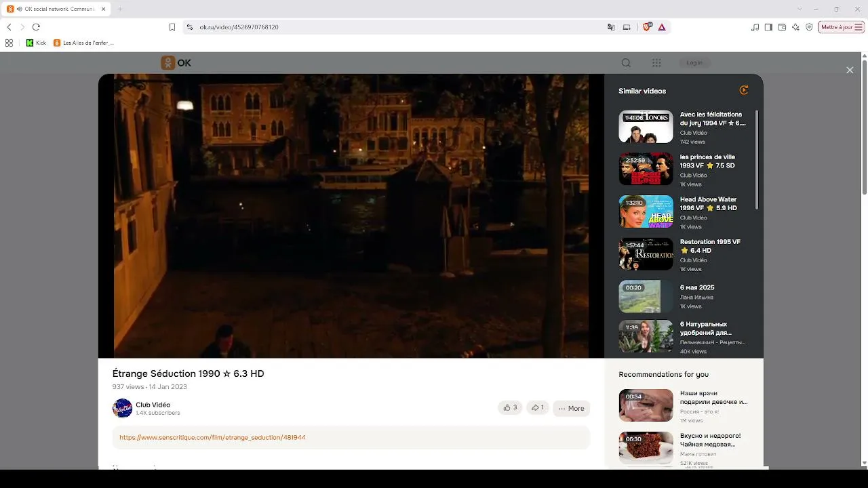Click title 6 мая 2025
The width and height of the screenshot is (868, 488).
tap(697, 287)
